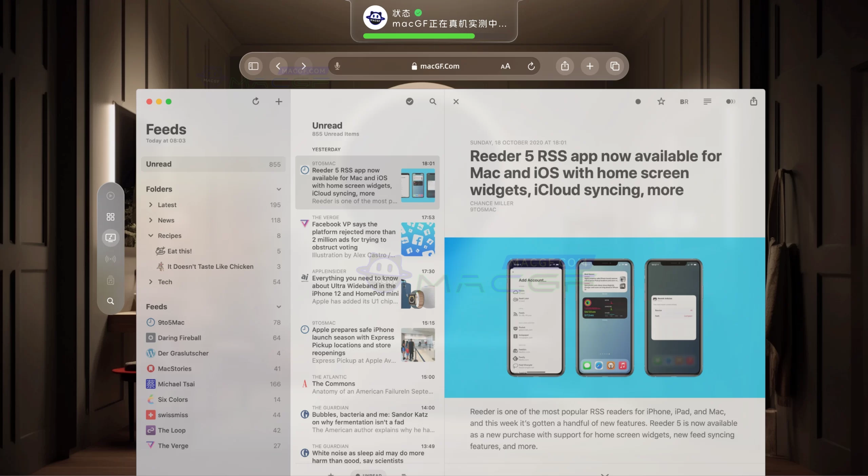Toggle Bionic Reading mode
This screenshot has width=868, height=476.
684,101
